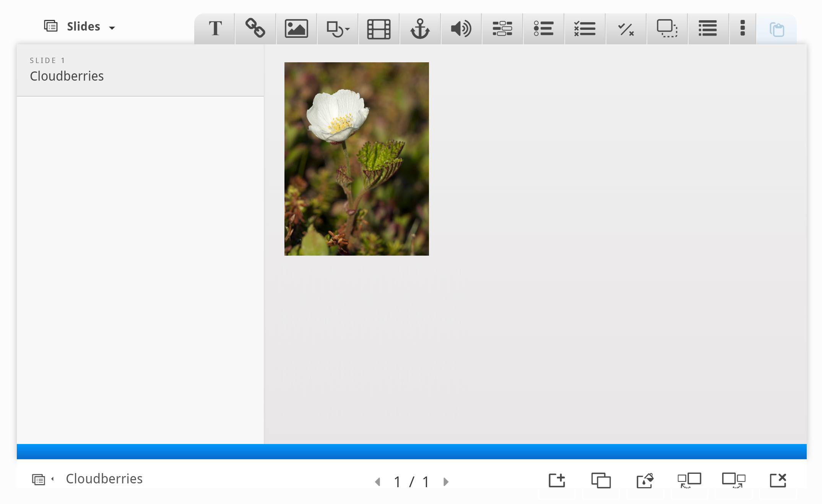Click the paste clipboard icon

[777, 29]
